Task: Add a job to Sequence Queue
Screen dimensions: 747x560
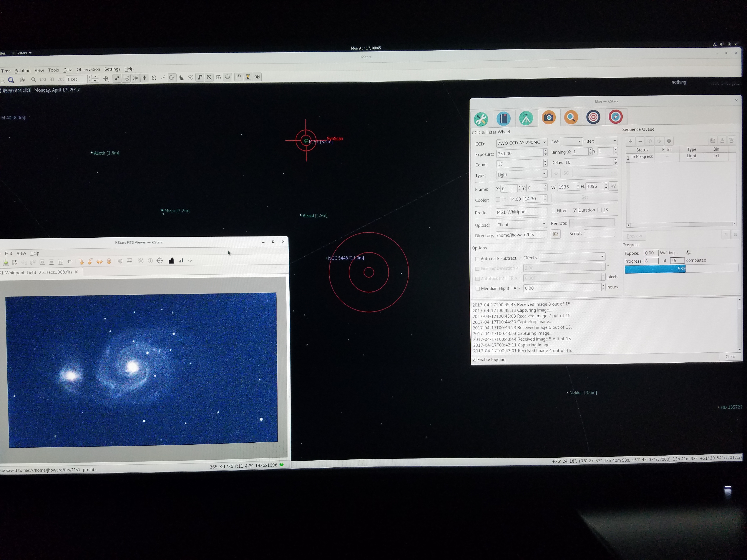Action: click(630, 141)
